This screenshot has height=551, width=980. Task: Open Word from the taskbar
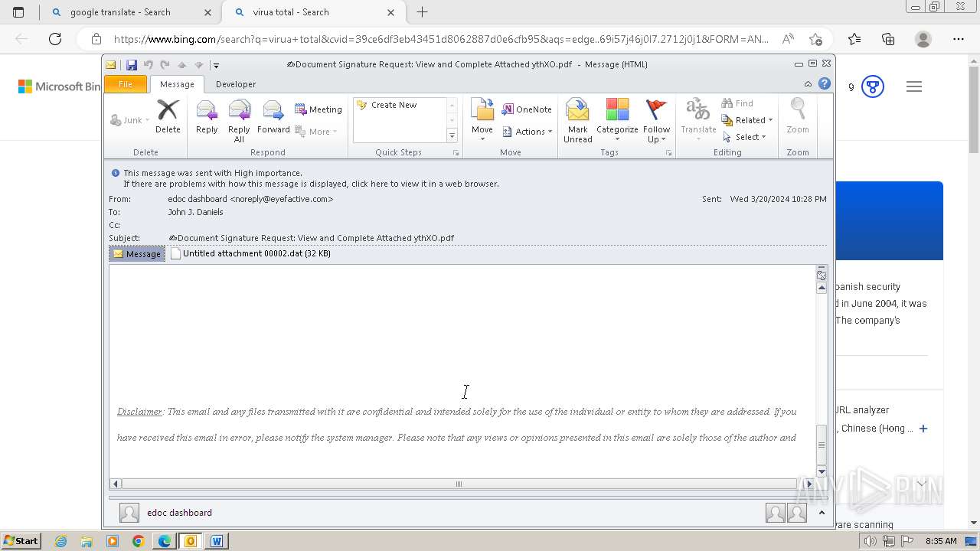[217, 541]
